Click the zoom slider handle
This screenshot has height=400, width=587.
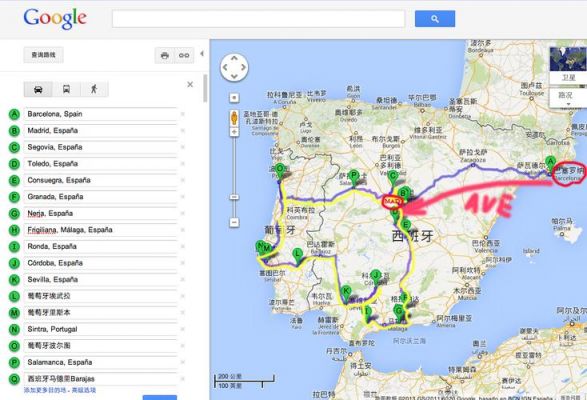coord(234,197)
